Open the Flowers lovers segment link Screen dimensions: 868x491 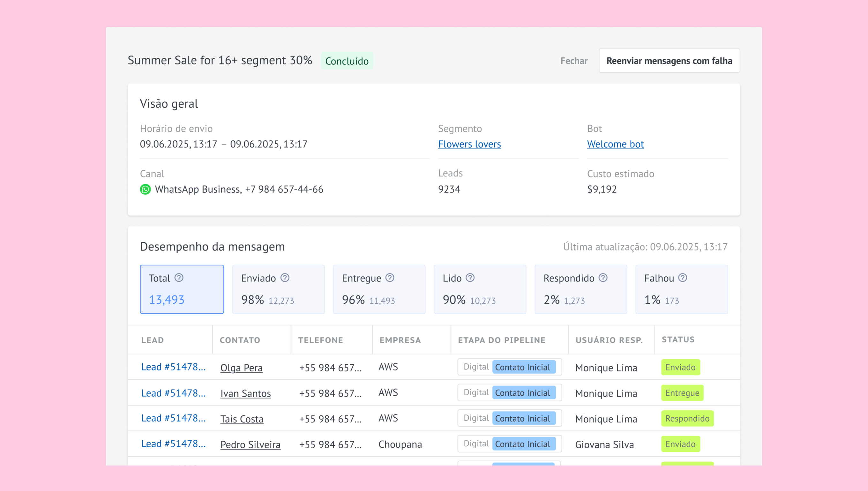click(x=469, y=144)
